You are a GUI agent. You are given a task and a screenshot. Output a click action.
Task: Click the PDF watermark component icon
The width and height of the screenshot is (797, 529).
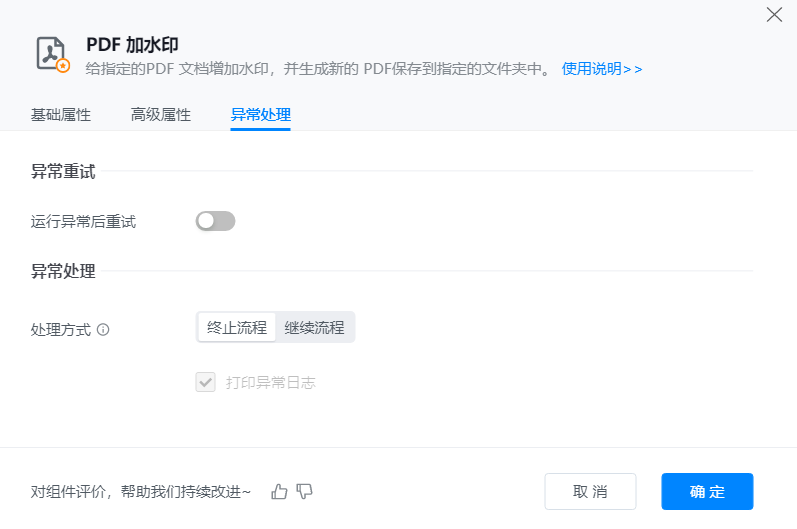pos(52,54)
